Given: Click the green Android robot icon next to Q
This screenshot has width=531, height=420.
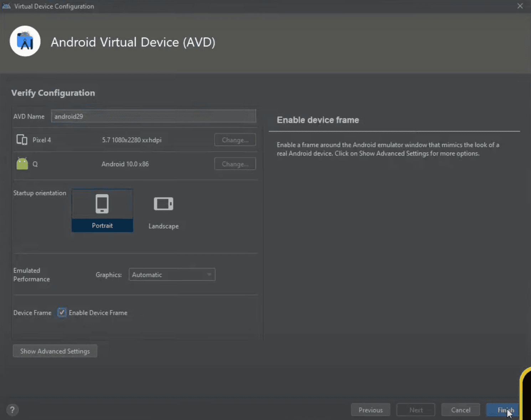Looking at the screenshot, I should coord(22,163).
